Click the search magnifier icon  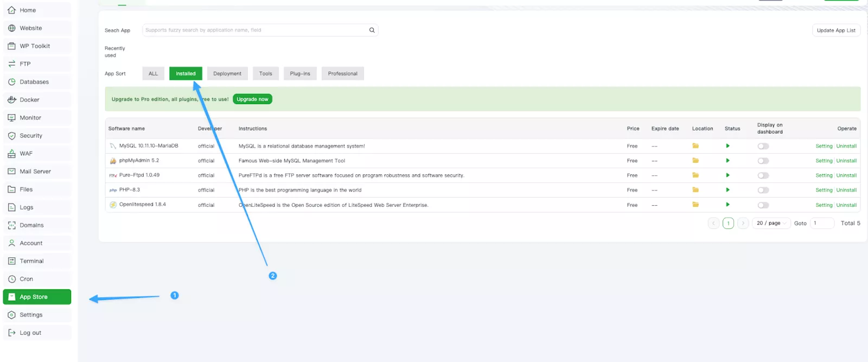372,30
